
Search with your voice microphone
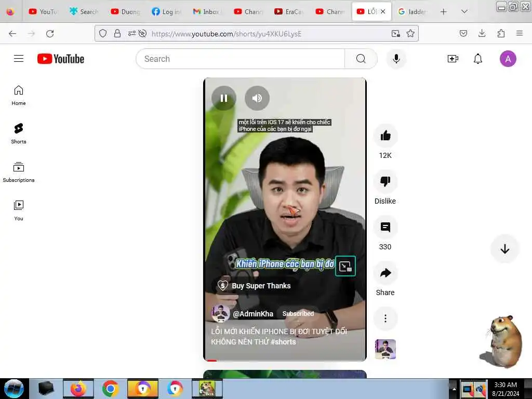pyautogui.click(x=396, y=59)
